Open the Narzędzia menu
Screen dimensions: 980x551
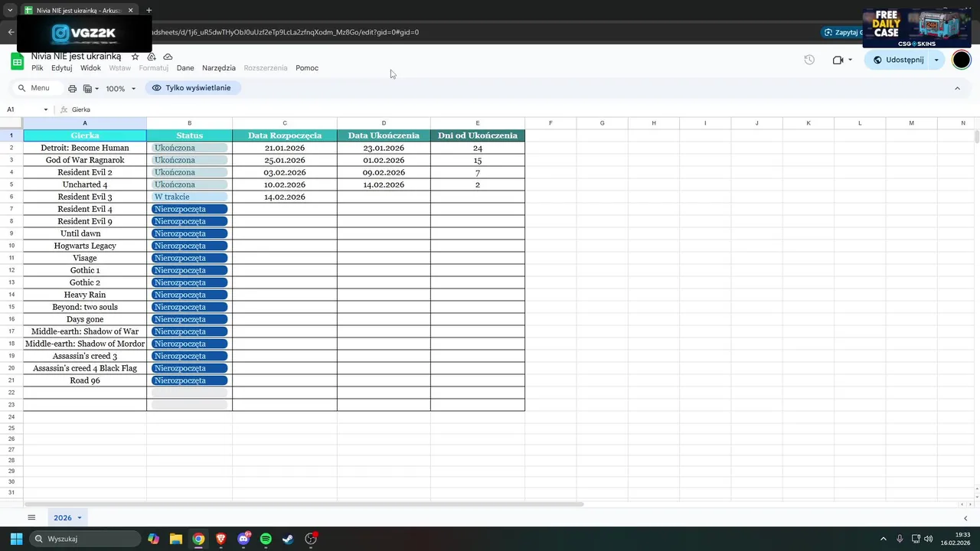point(219,68)
